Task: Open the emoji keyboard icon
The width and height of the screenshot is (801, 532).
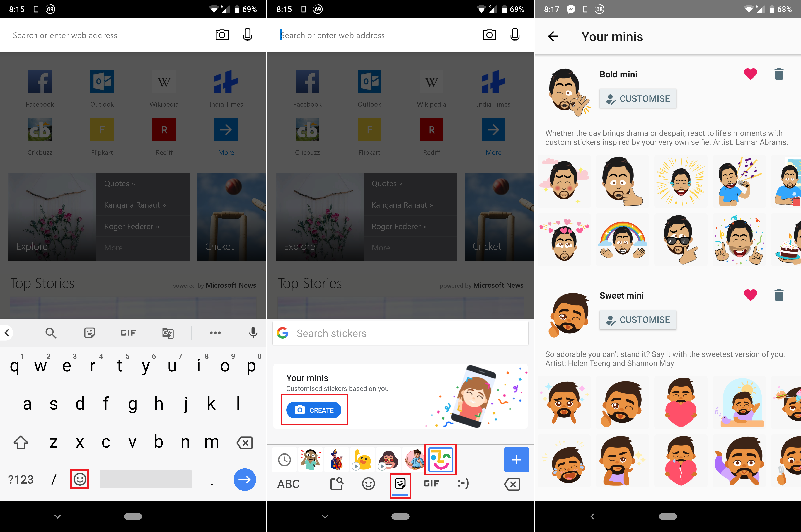Action: click(80, 479)
